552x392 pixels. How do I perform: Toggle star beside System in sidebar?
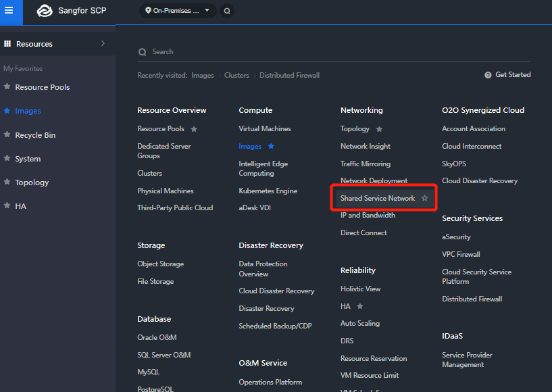[x=7, y=159]
